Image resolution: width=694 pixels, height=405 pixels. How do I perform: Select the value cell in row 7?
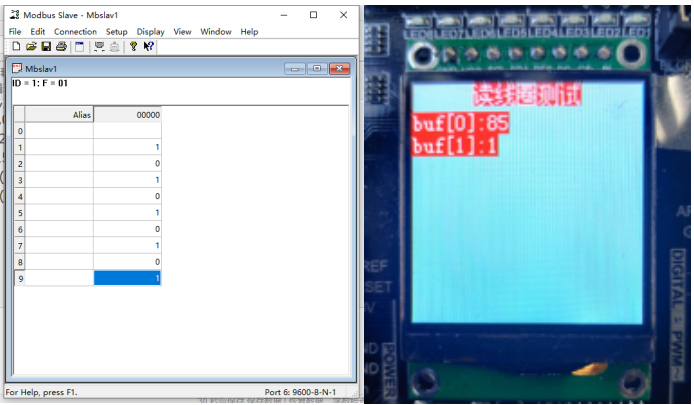point(127,245)
